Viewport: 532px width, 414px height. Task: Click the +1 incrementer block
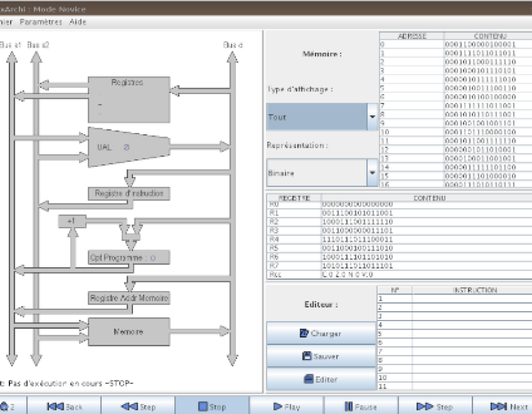click(x=72, y=221)
